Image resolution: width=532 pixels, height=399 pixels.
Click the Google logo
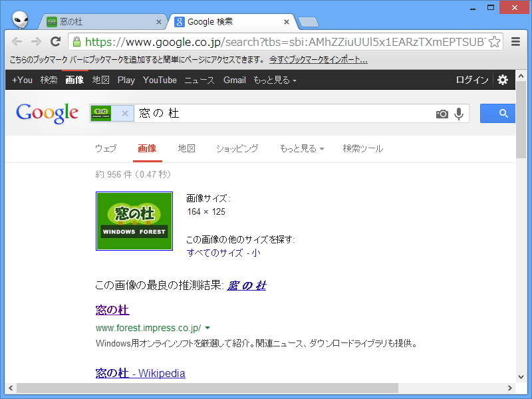(47, 113)
